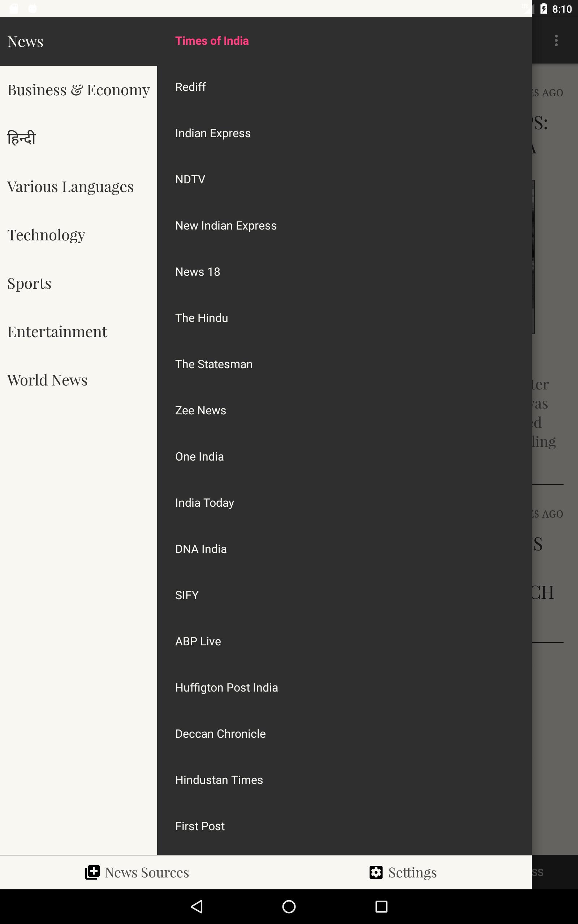Tap the News Sources plus icon
This screenshot has width=578, height=924.
tap(92, 872)
